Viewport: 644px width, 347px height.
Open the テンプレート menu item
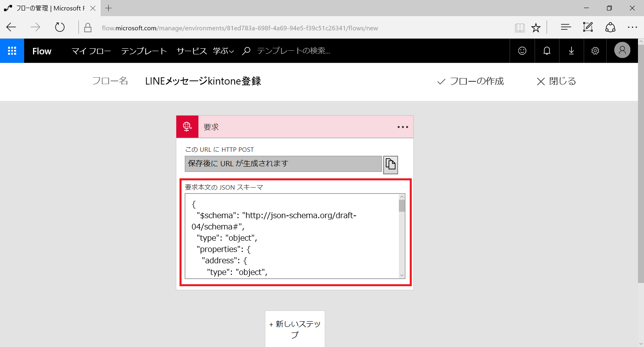[x=144, y=51]
